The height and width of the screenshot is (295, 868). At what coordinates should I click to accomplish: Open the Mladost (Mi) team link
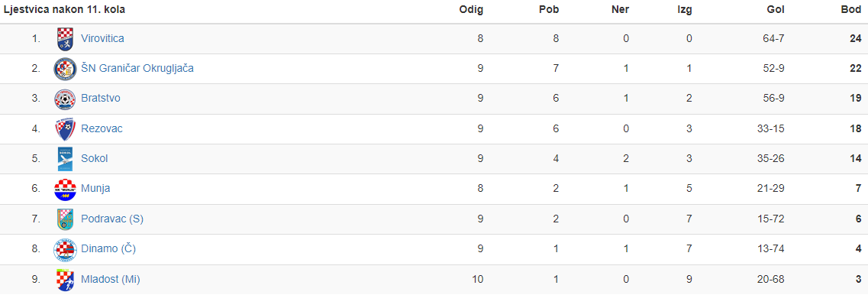110,280
